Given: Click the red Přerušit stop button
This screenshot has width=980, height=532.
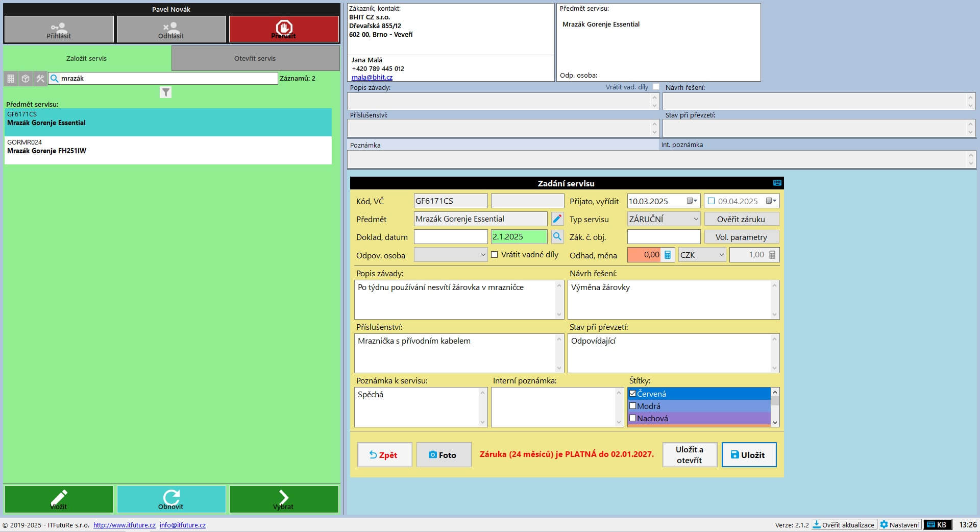Looking at the screenshot, I should click(284, 29).
